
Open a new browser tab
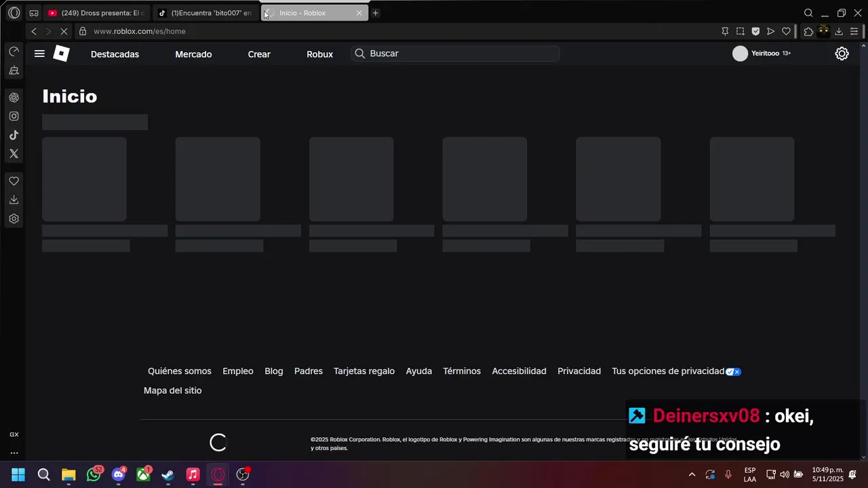pos(375,13)
